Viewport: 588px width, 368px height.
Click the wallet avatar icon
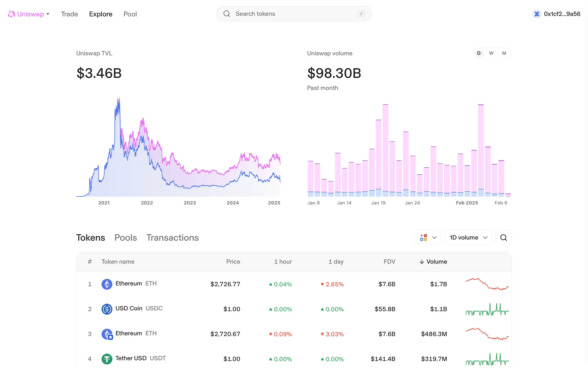pyautogui.click(x=537, y=14)
